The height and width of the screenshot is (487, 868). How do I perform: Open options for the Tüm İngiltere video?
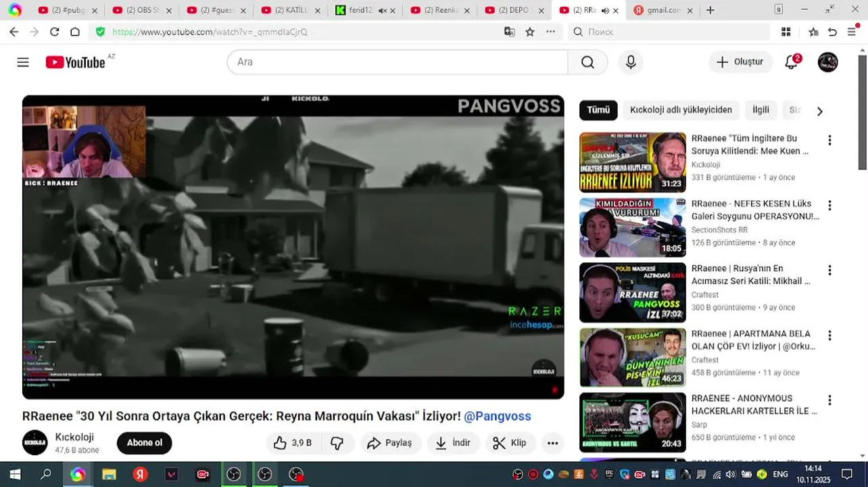[x=829, y=141]
